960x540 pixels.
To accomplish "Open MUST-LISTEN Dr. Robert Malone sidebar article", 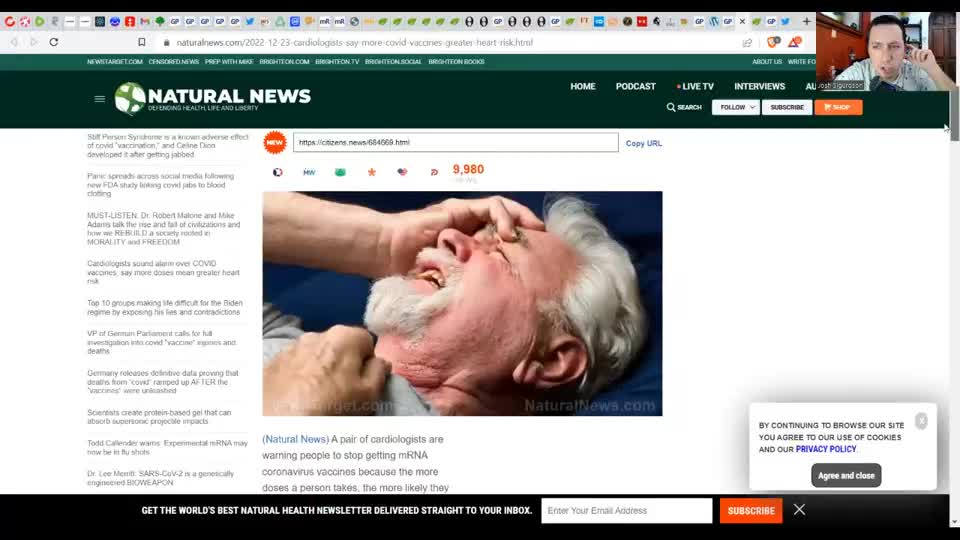I will coord(163,228).
